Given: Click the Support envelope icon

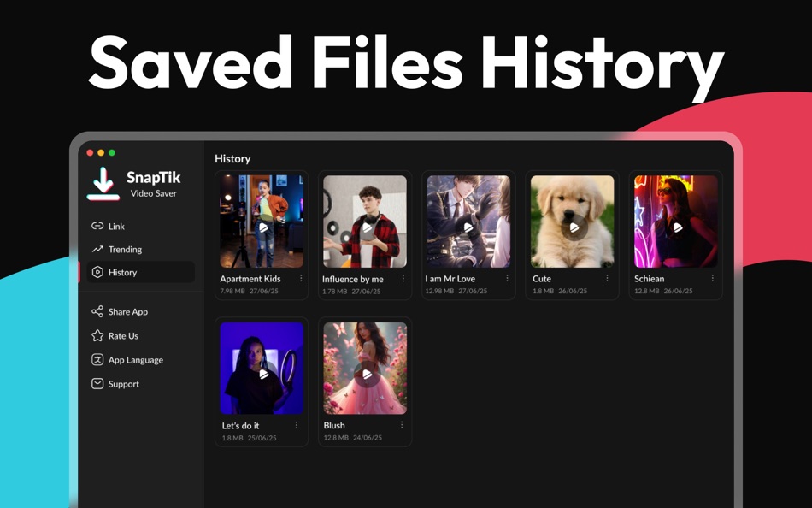Looking at the screenshot, I should (x=97, y=384).
